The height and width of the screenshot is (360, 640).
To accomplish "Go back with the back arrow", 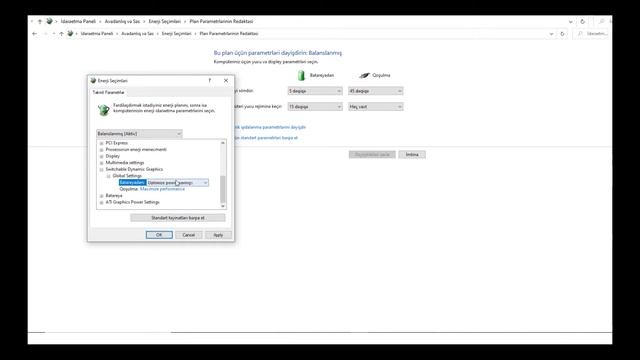I will click(x=35, y=34).
